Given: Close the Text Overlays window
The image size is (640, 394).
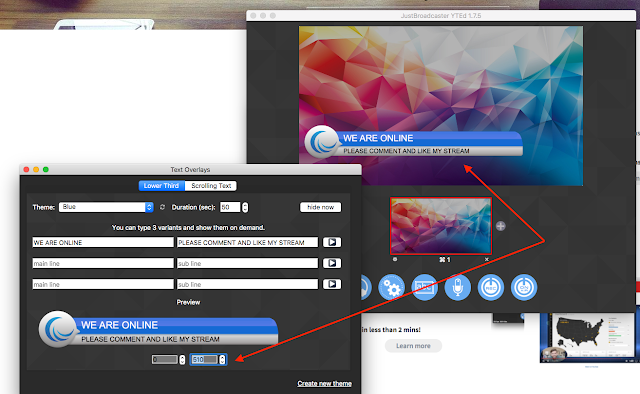Looking at the screenshot, I should (x=26, y=169).
